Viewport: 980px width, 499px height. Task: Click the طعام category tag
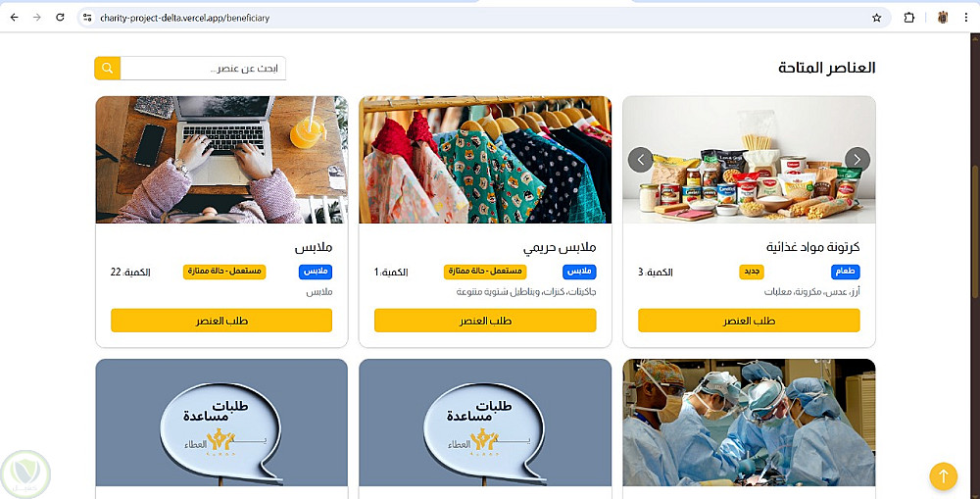pyautogui.click(x=845, y=272)
